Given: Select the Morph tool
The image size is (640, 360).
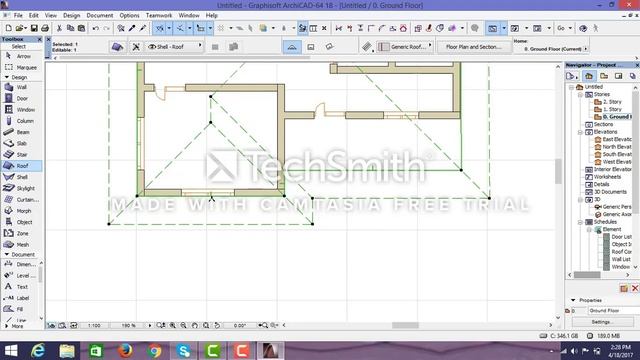Looking at the screenshot, I should pos(18,211).
